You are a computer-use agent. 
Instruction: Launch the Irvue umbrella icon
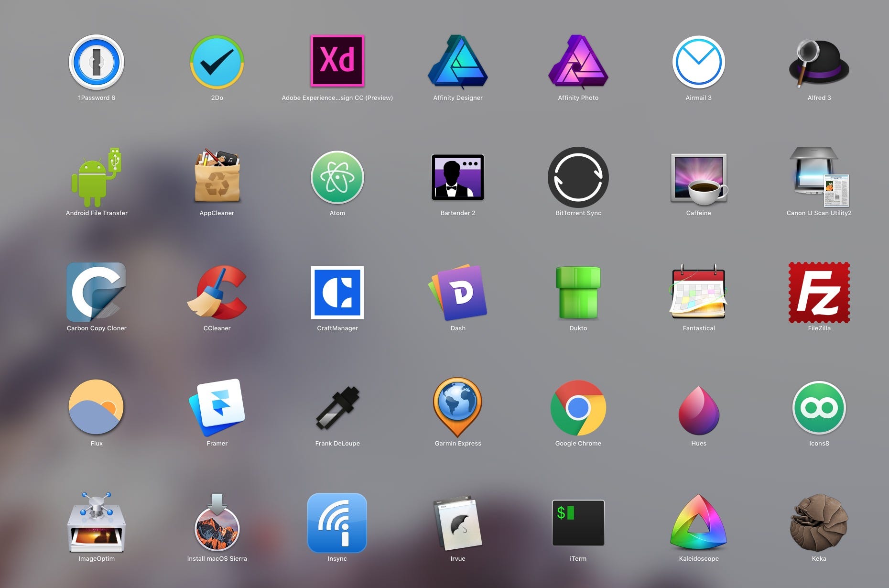click(458, 523)
